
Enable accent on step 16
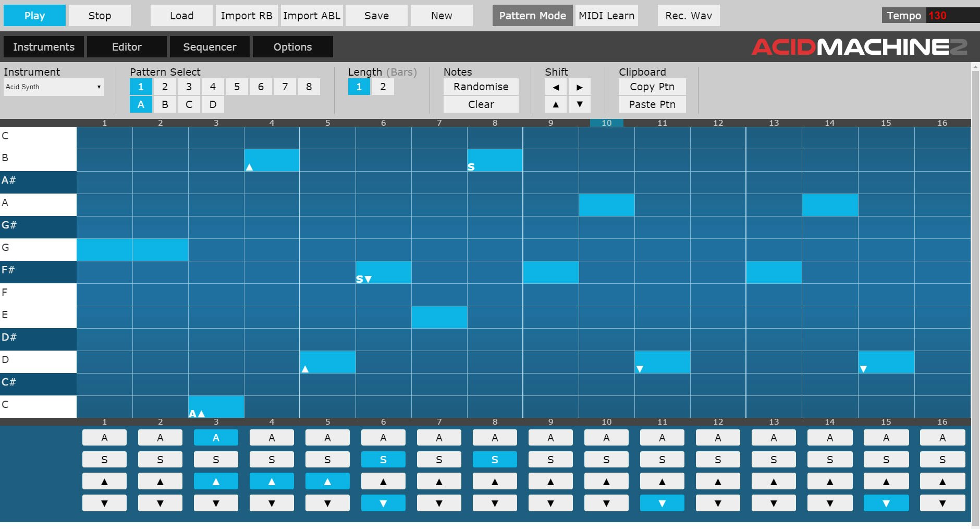click(x=942, y=438)
